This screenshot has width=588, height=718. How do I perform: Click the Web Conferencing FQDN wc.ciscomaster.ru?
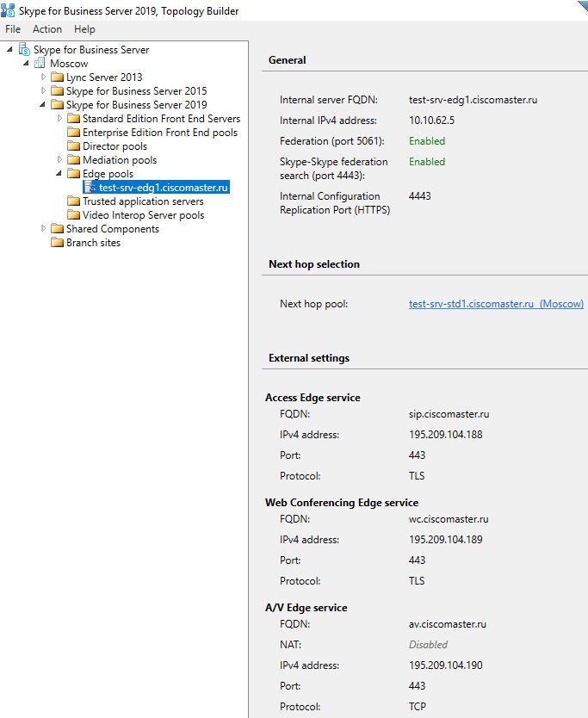(449, 519)
